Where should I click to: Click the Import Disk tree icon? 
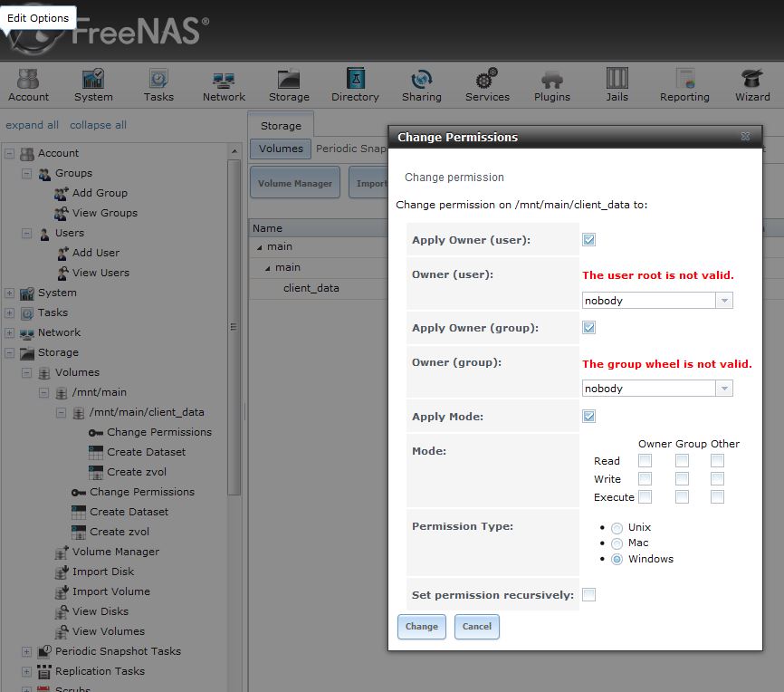point(61,572)
